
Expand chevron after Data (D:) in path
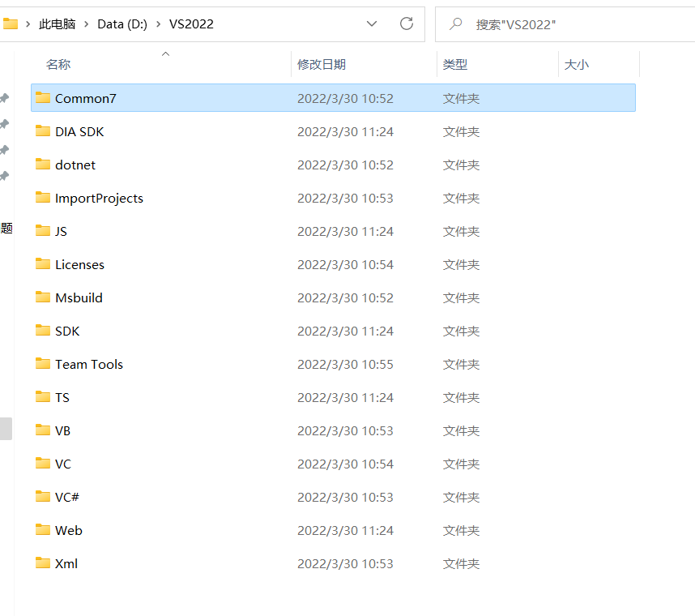[158, 24]
